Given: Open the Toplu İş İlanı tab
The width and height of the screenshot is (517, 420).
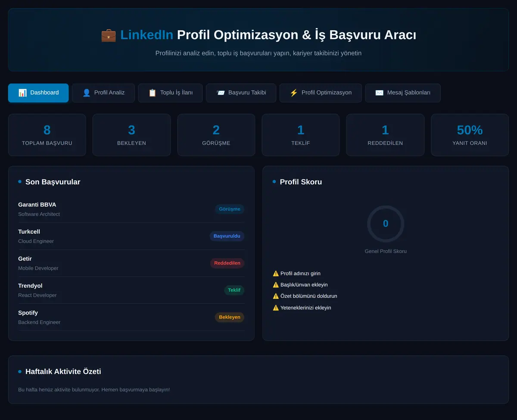Looking at the screenshot, I should point(170,93).
